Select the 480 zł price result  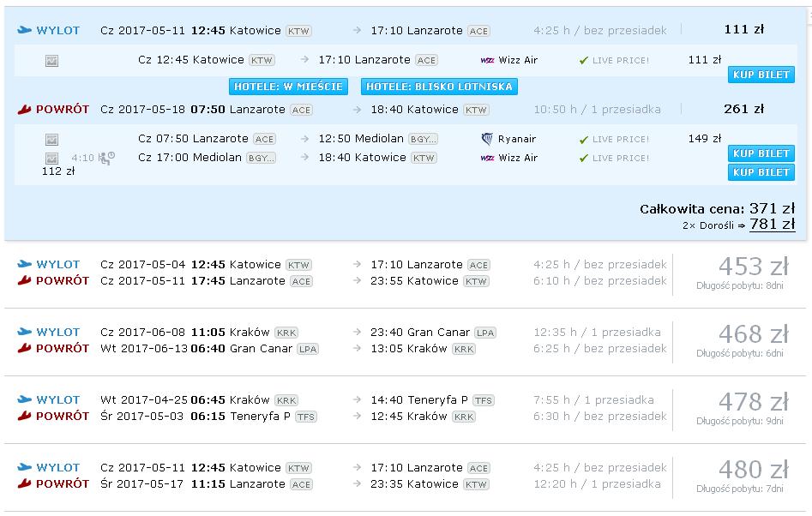pos(754,470)
